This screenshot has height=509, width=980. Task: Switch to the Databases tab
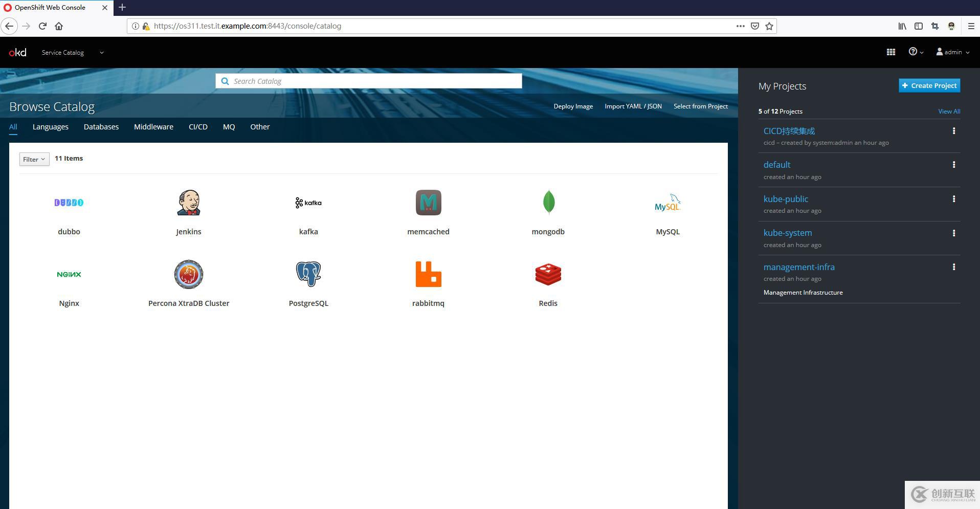(101, 127)
